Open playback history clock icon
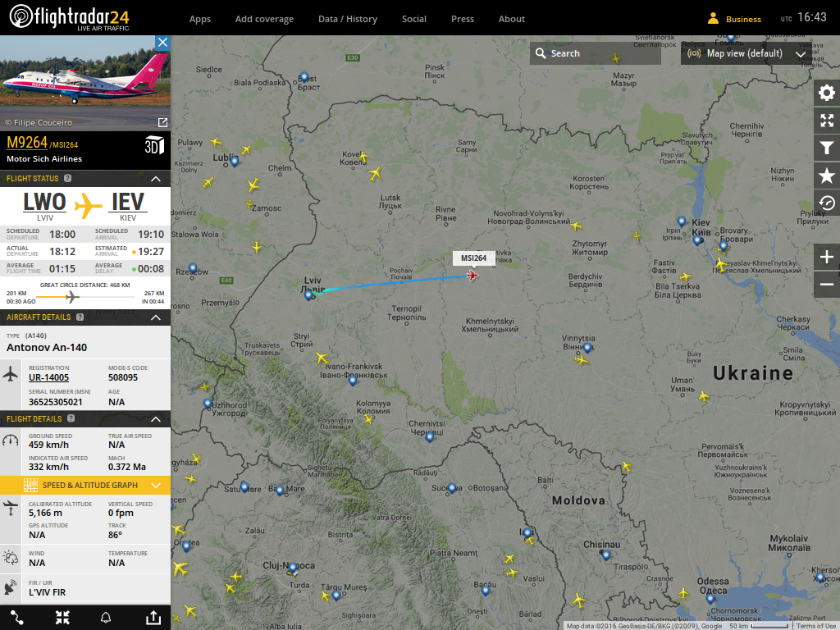The height and width of the screenshot is (630, 840). [x=827, y=203]
